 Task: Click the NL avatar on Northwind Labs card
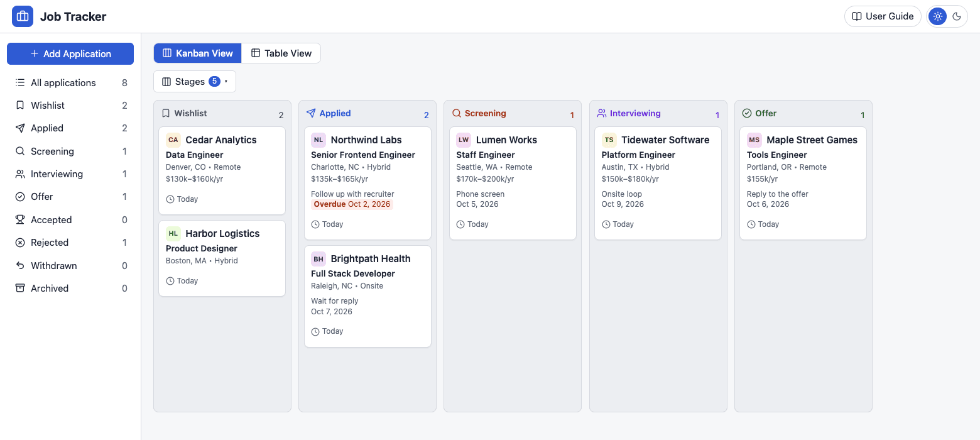[318, 140]
